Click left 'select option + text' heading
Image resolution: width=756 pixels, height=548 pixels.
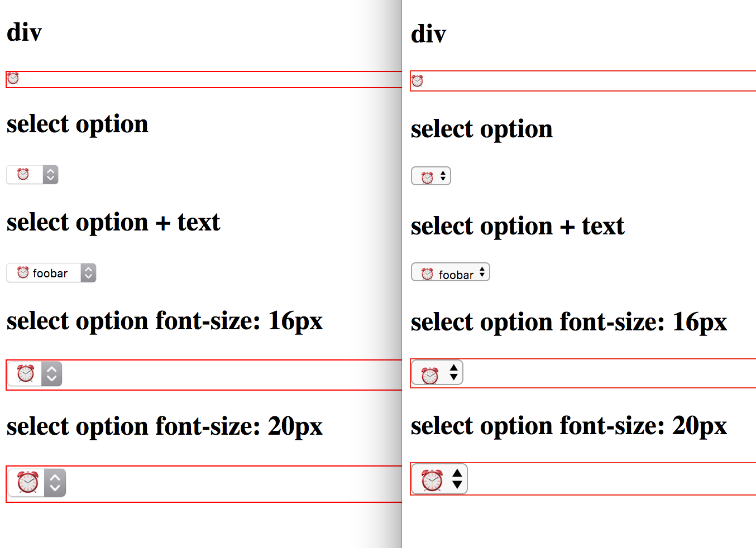pyautogui.click(x=113, y=223)
